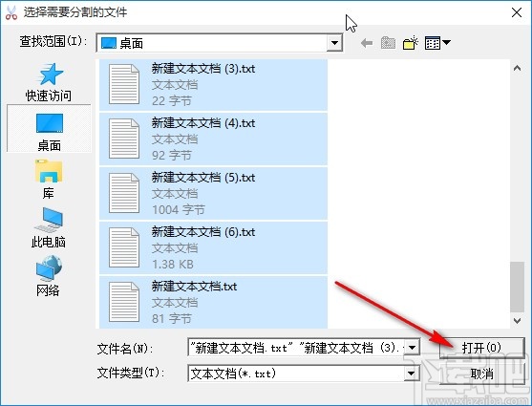Click the file list scrollbar up arrow
532x406 pixels.
pyautogui.click(x=517, y=68)
